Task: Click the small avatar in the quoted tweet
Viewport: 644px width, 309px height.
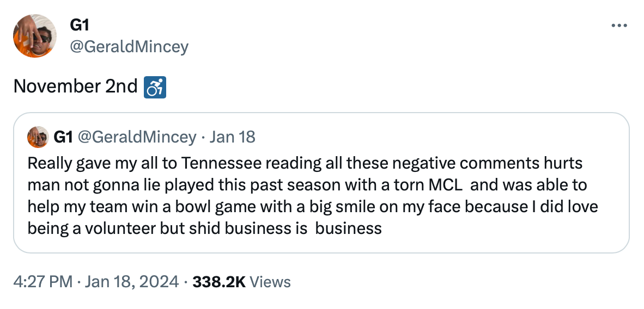Action: coord(38,137)
